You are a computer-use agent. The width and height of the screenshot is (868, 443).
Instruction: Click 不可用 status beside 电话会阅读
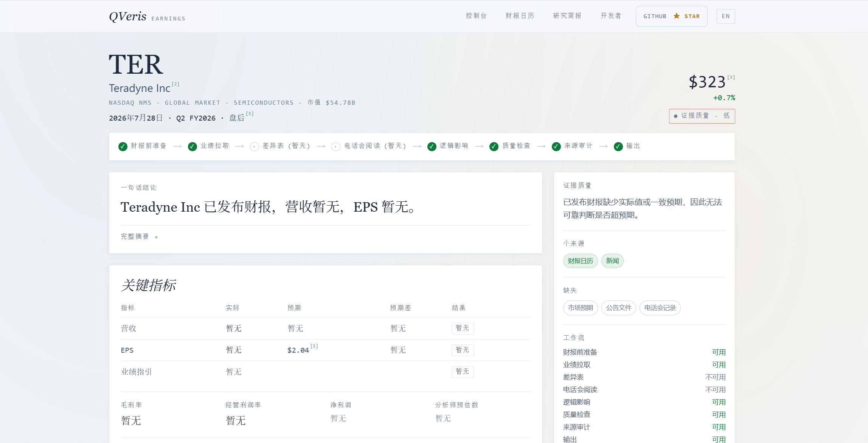(716, 390)
